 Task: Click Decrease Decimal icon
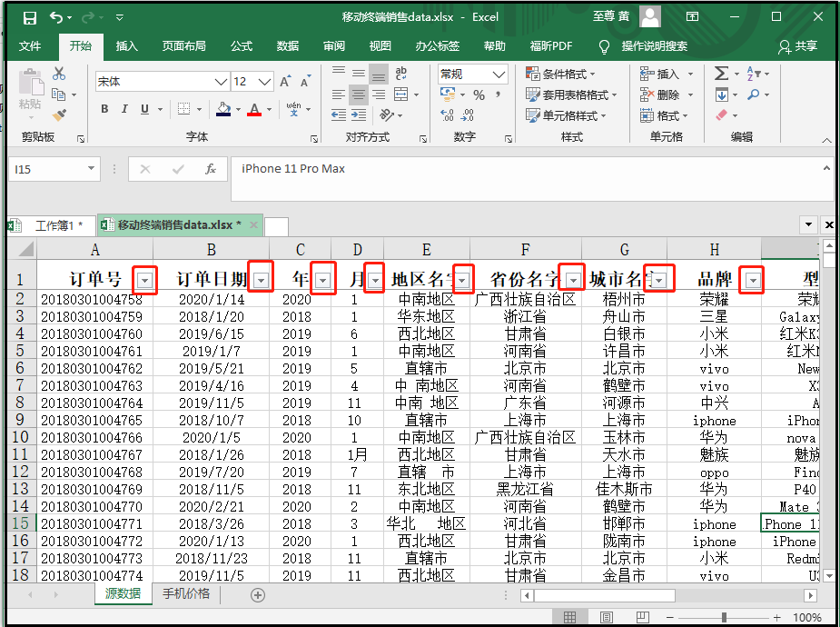[x=467, y=114]
